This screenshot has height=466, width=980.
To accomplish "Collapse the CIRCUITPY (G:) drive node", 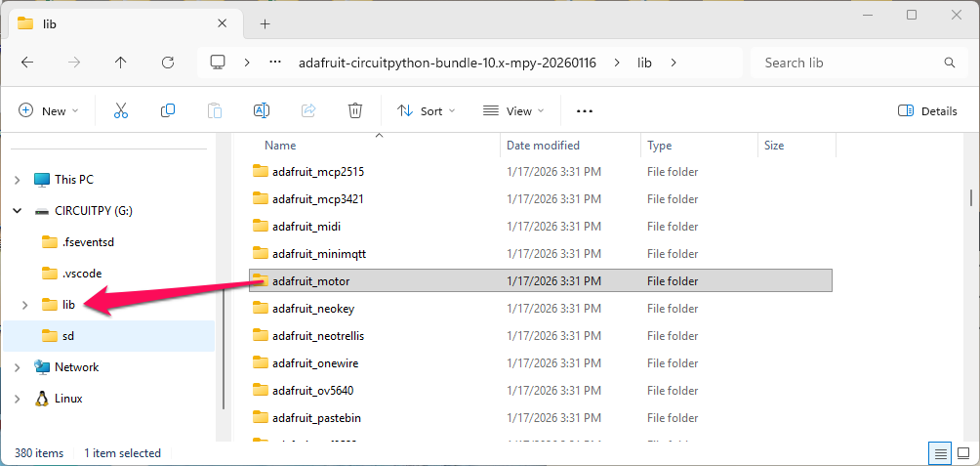I will coord(18,211).
